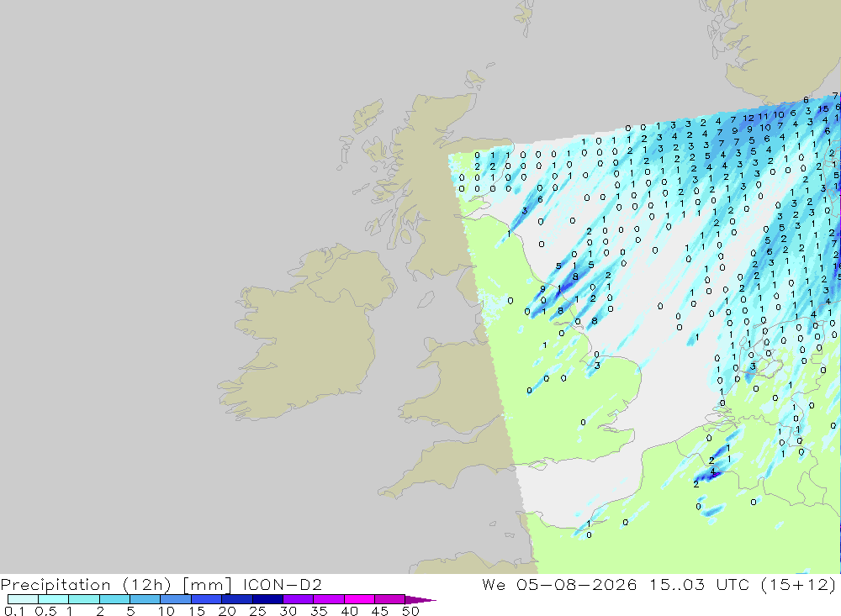Click the 5–10 mm legend color swatch

[x=145, y=599]
